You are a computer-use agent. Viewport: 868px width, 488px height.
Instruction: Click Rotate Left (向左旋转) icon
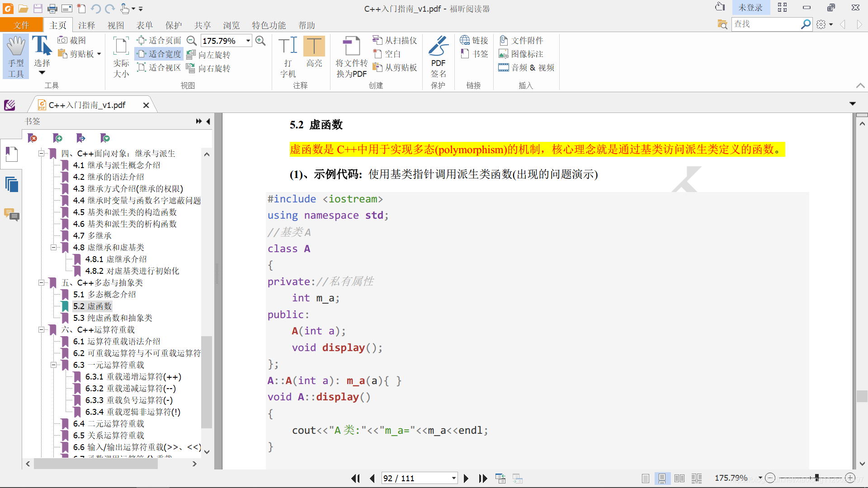click(191, 55)
